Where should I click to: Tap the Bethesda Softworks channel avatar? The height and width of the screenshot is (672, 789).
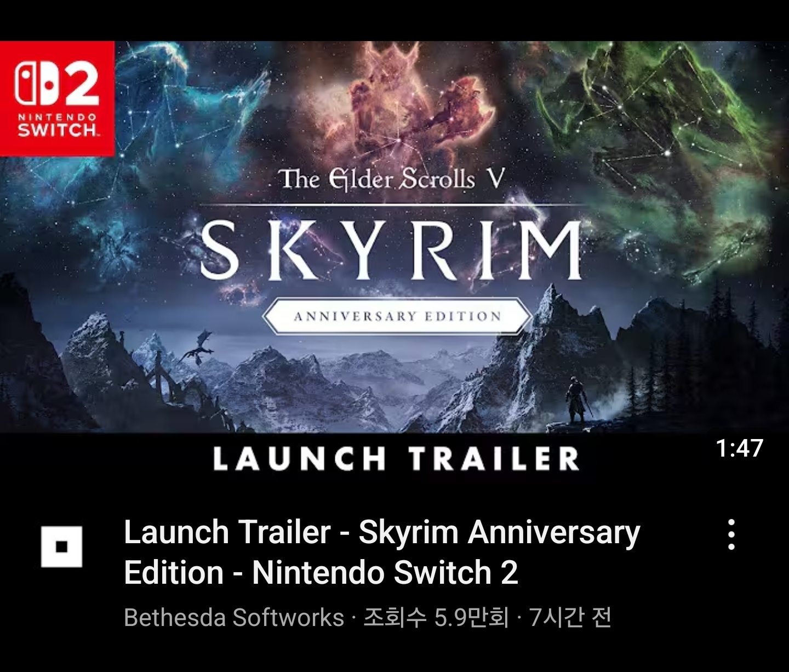[x=61, y=546]
